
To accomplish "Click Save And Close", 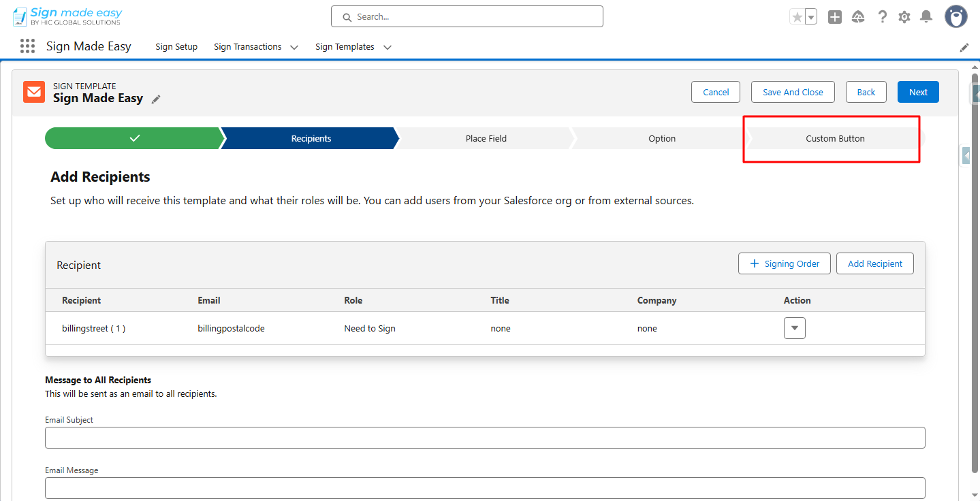I will click(x=792, y=91).
